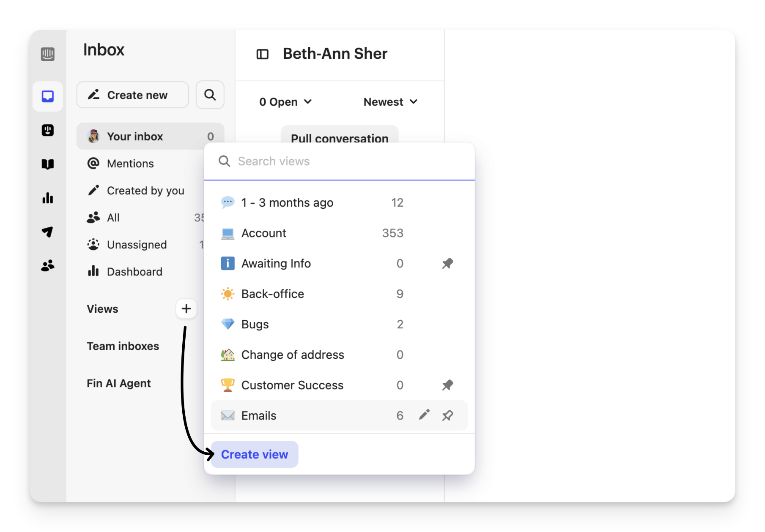Click the search magnifier button beside Create new

click(x=210, y=95)
